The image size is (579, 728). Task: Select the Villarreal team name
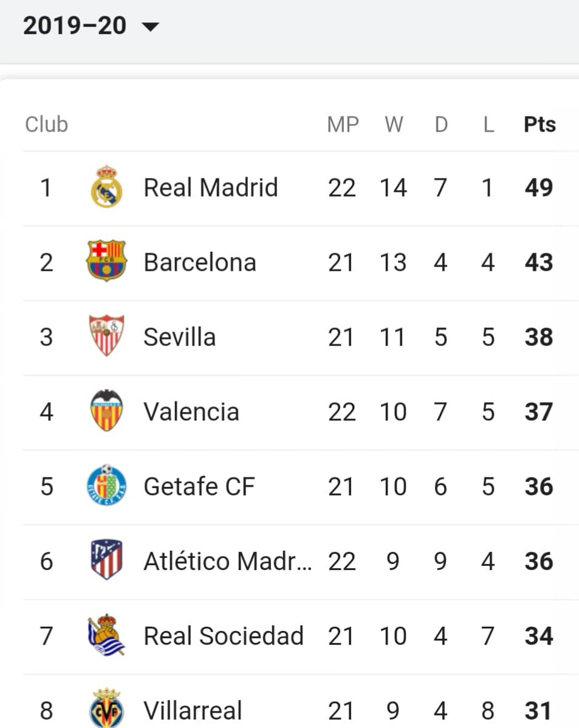pyautogui.click(x=193, y=710)
